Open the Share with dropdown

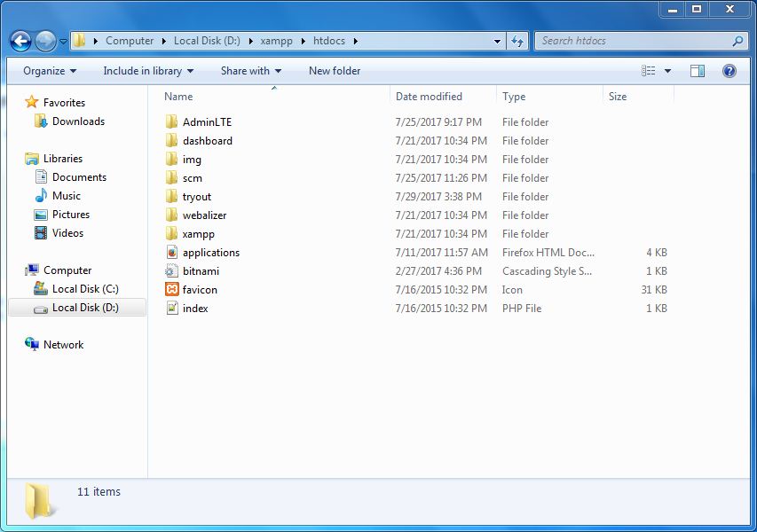click(x=250, y=71)
